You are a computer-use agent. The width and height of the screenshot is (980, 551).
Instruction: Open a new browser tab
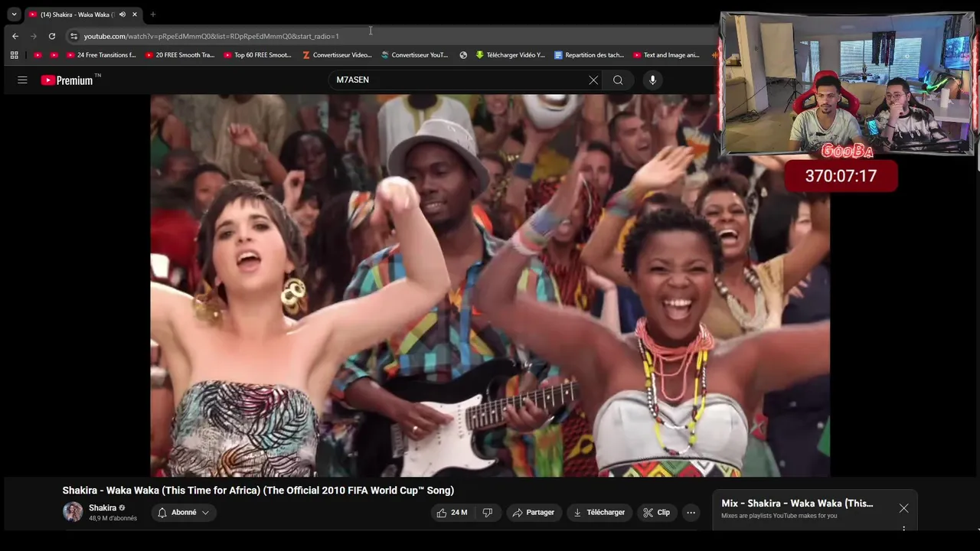pyautogui.click(x=153, y=14)
